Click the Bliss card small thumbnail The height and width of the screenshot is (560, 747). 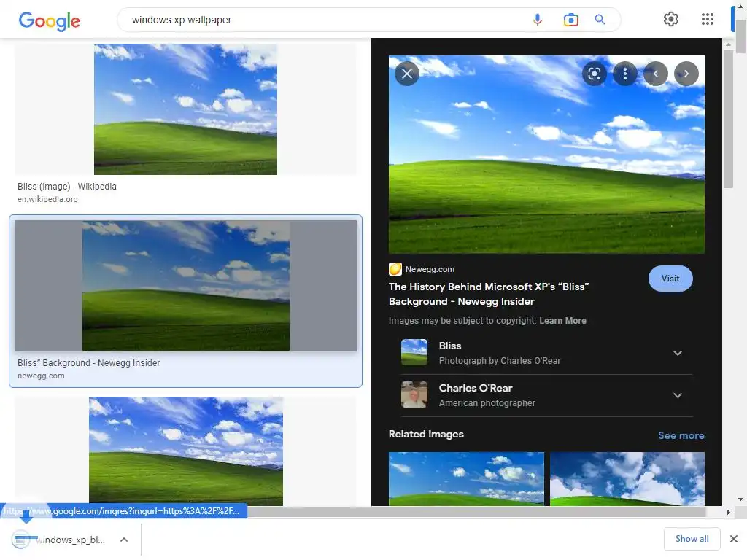coord(414,352)
